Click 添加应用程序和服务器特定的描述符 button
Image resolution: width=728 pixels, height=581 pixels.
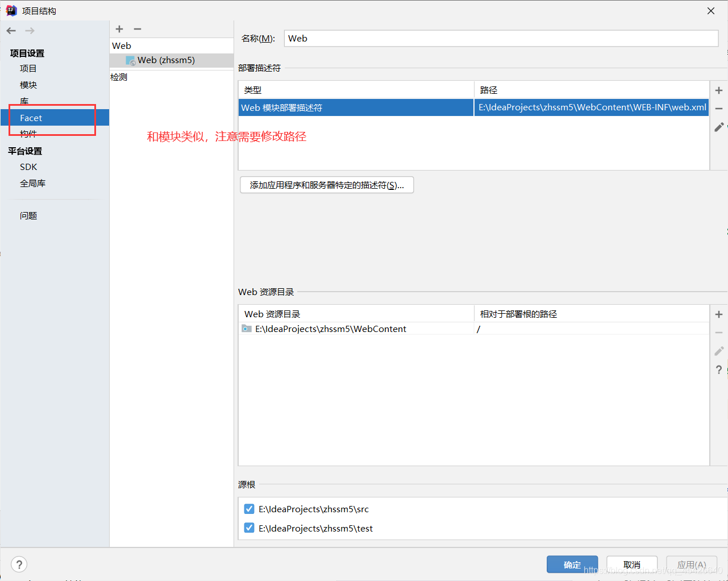tap(327, 185)
